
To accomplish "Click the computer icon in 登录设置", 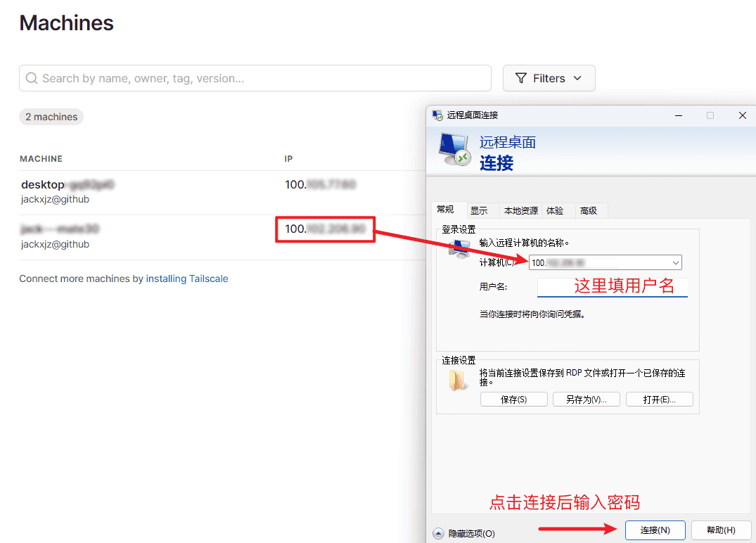I will 459,248.
